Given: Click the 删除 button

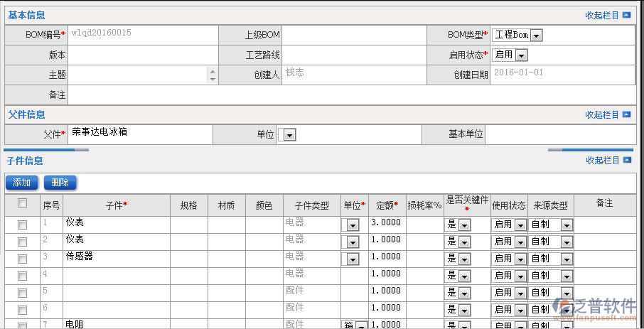Looking at the screenshot, I should (60, 183).
